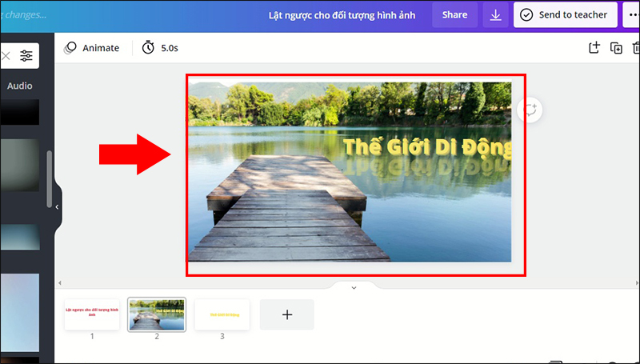Click the add page icon
The width and height of the screenshot is (640, 364).
[x=594, y=48]
